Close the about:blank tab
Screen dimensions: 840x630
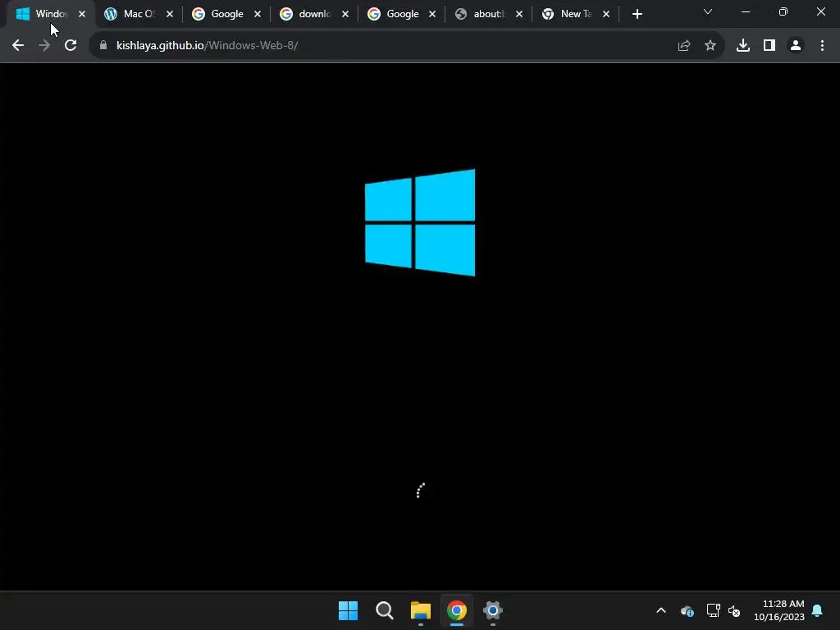click(519, 15)
